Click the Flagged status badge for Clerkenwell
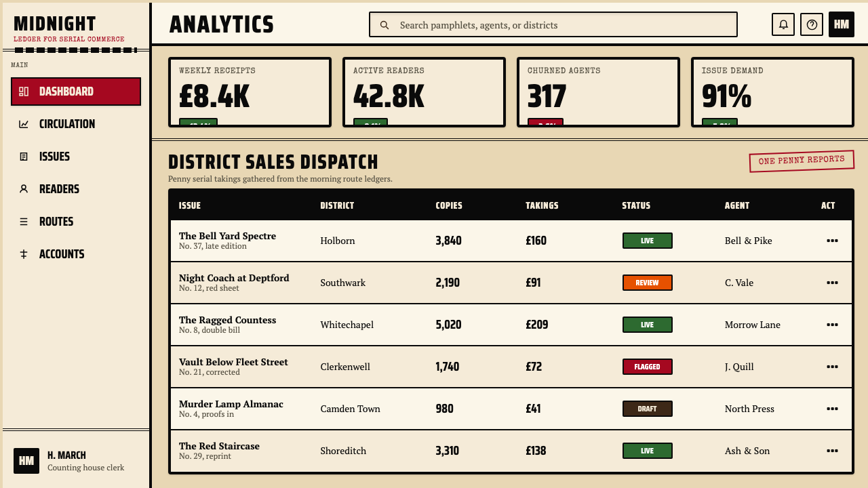Screen dimensions: 868x488 click(648, 367)
